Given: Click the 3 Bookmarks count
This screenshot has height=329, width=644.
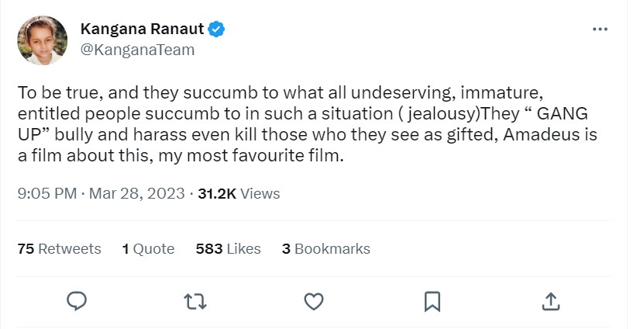Looking at the screenshot, I should [325, 249].
